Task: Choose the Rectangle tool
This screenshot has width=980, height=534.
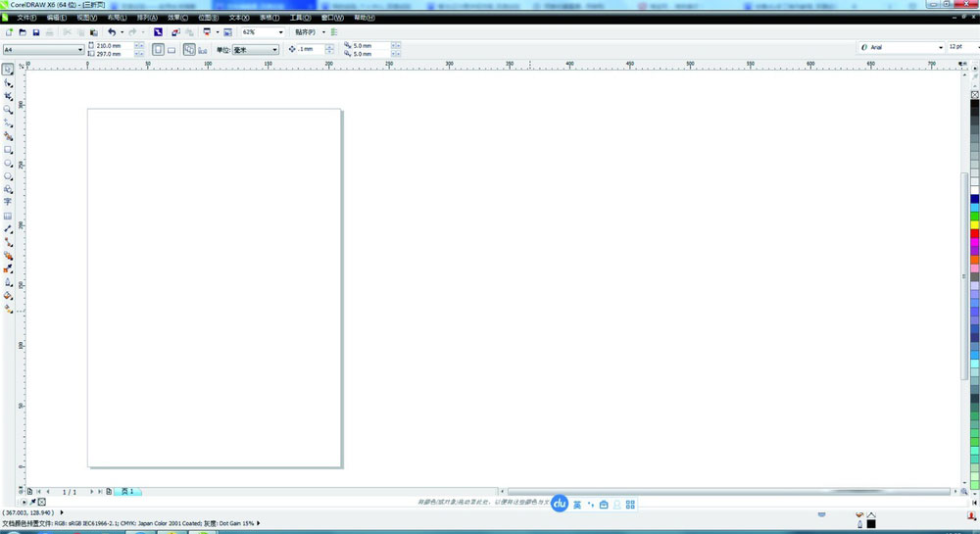Action: click(8, 150)
